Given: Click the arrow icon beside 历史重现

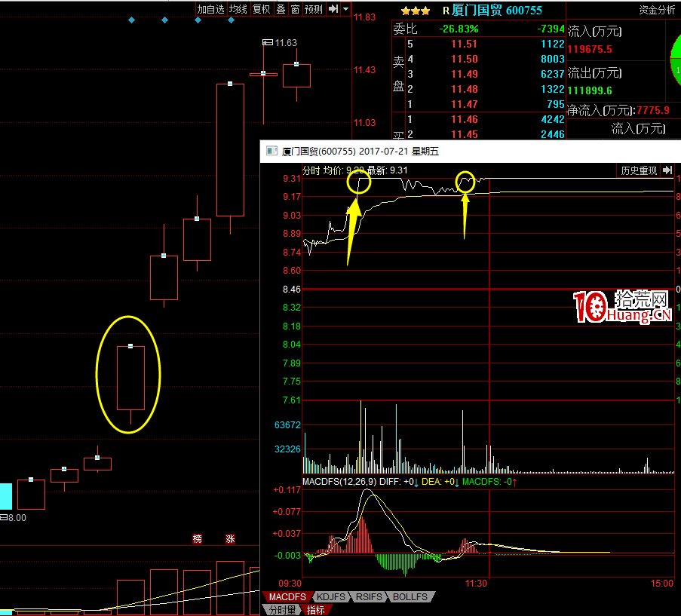Looking at the screenshot, I should pos(667,170).
